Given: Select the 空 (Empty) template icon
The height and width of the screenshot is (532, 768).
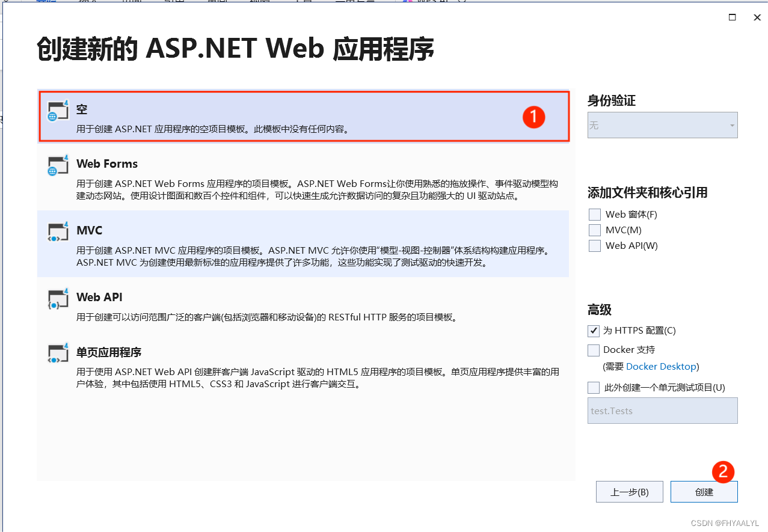Looking at the screenshot, I should tap(58, 111).
